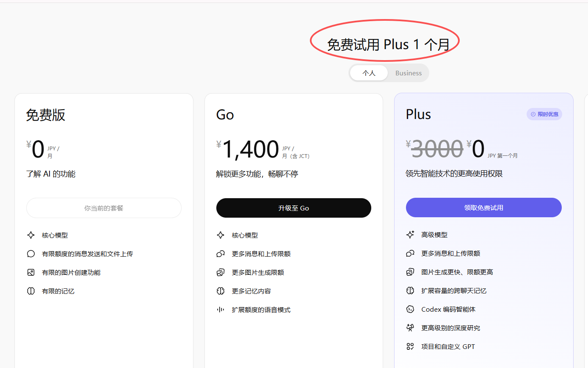Click 有限额度的消息发送和文件上传 text
The width and height of the screenshot is (588, 368).
click(87, 254)
